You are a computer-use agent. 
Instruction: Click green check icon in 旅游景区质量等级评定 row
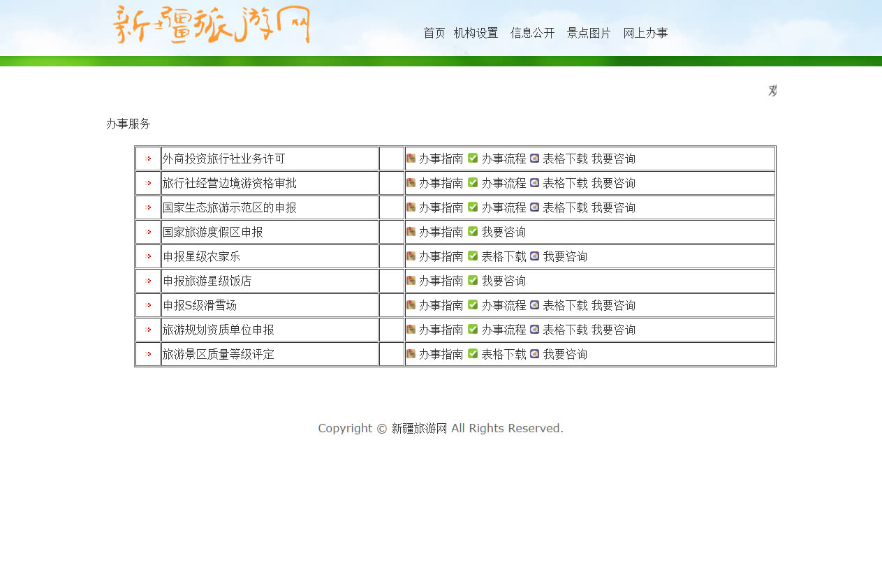pos(473,354)
